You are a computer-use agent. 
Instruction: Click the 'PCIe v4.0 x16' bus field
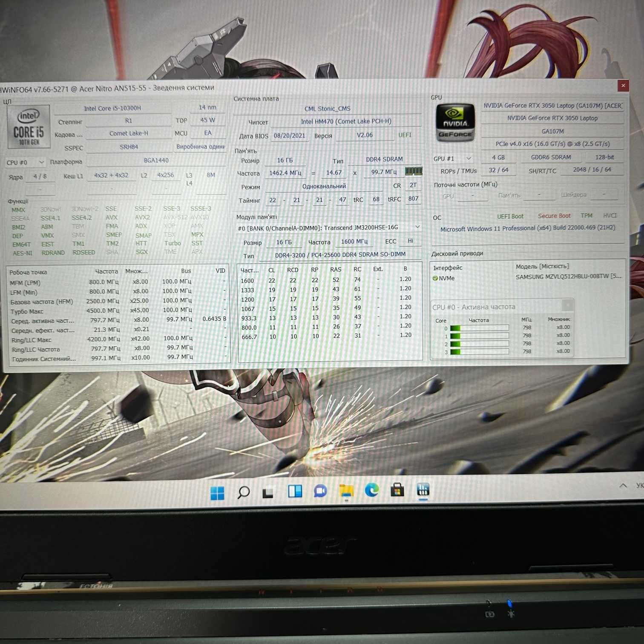[552, 144]
